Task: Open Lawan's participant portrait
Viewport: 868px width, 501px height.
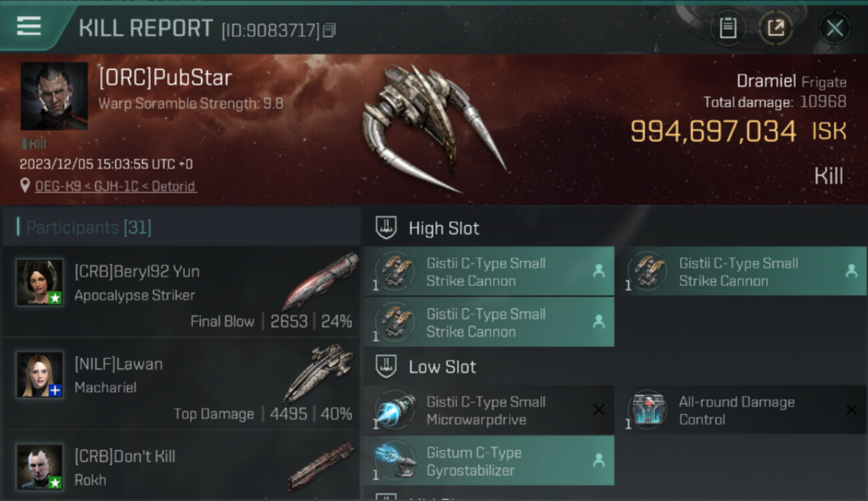Action: (40, 375)
